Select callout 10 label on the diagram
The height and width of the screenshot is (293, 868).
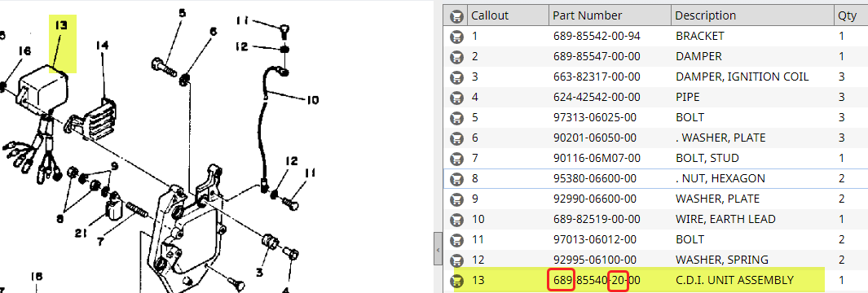(312, 100)
